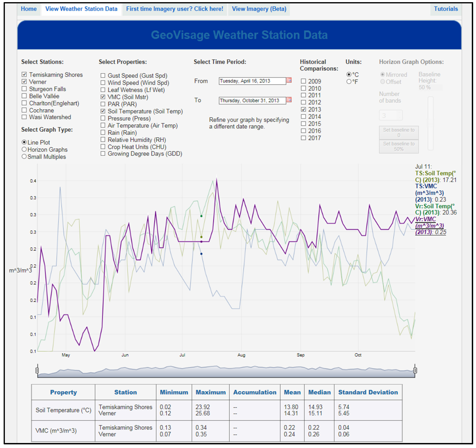Select Small Multiples graph type
This screenshot has height=448, width=476.
(x=24, y=156)
